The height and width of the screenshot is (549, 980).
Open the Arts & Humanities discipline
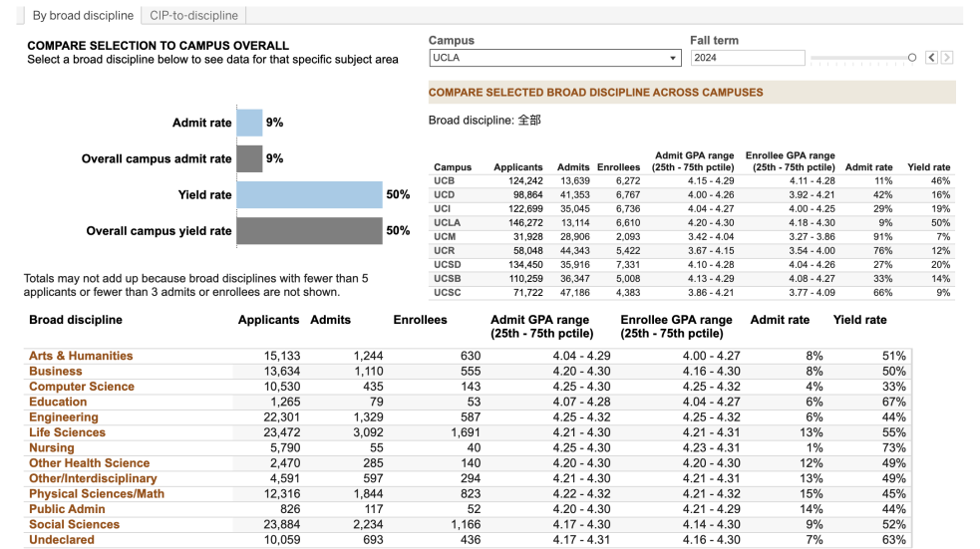tap(81, 356)
